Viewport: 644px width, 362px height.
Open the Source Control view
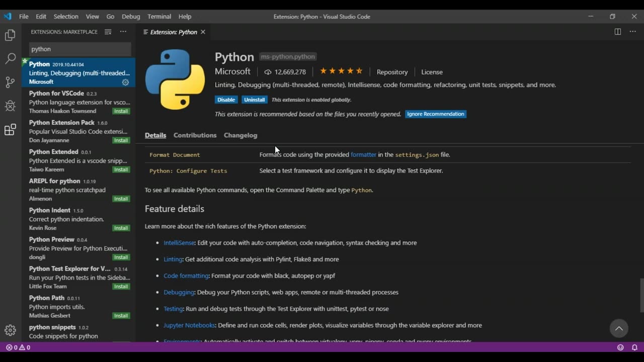click(x=10, y=82)
